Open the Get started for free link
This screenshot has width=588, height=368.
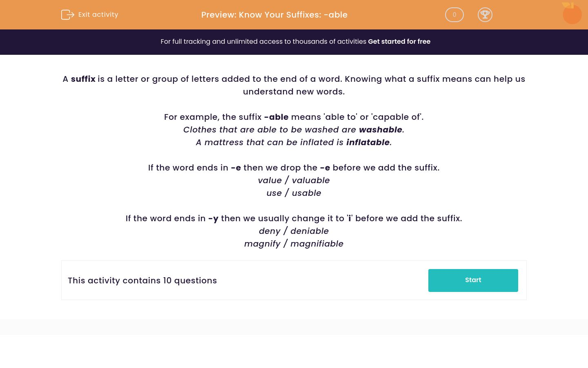399,41
